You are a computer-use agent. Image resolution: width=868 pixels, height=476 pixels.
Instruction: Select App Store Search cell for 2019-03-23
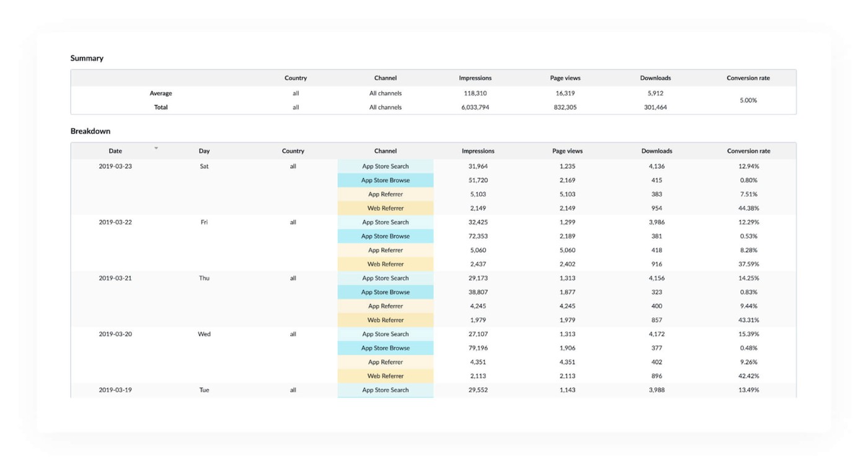385,166
